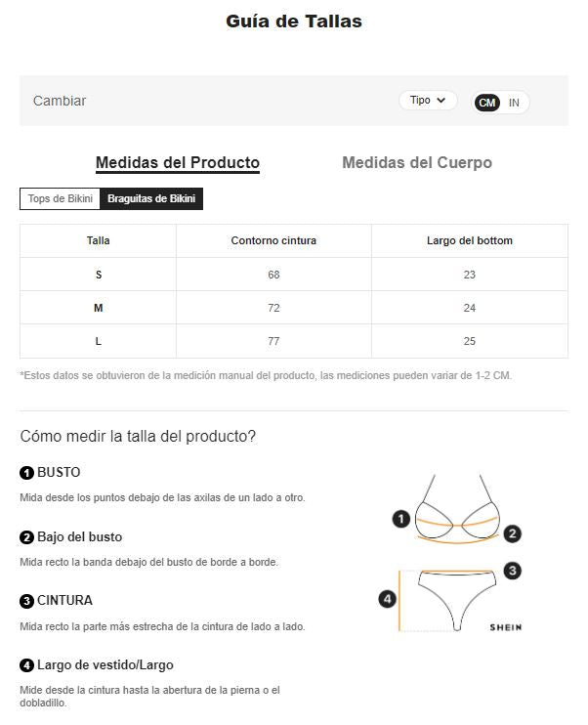Show Braguitas de Bikini measurements
588x725 pixels.
click(x=151, y=199)
